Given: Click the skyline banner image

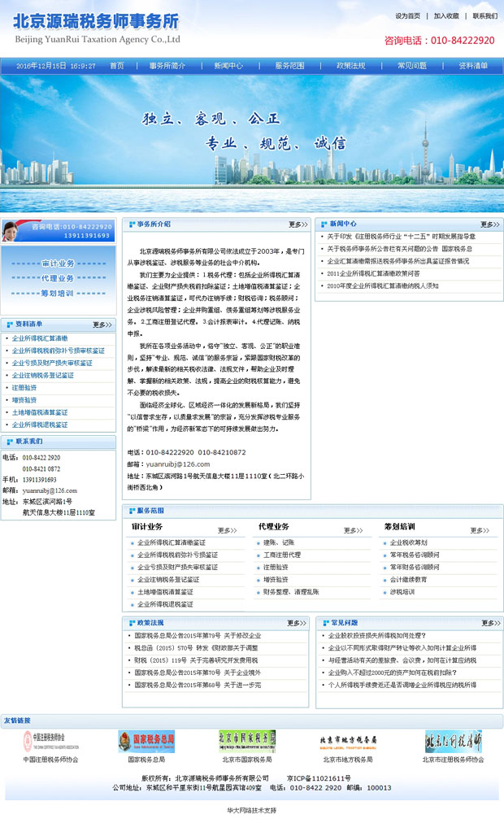Looking at the screenshot, I should point(252,144).
